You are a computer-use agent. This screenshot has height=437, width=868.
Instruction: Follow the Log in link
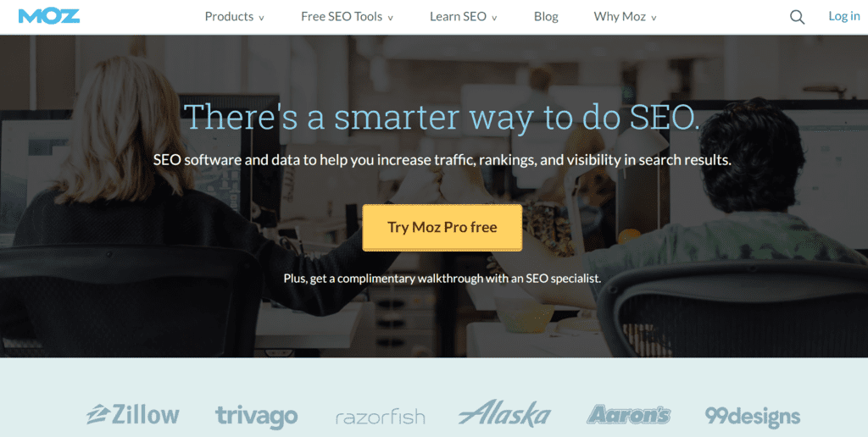tap(844, 16)
